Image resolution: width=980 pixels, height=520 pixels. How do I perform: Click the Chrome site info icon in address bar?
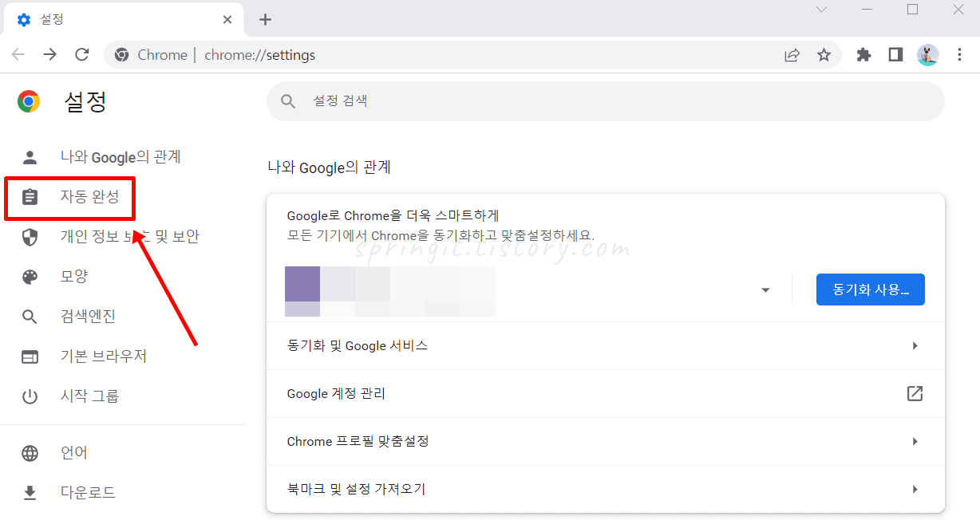tap(122, 55)
